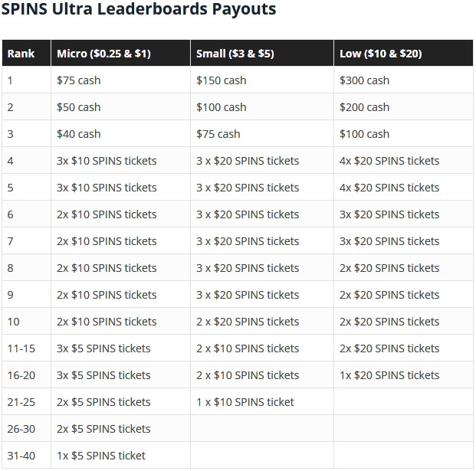Viewport: 476px width, 471px height.
Task: Click the $200 cash cell
Action: [x=403, y=106]
